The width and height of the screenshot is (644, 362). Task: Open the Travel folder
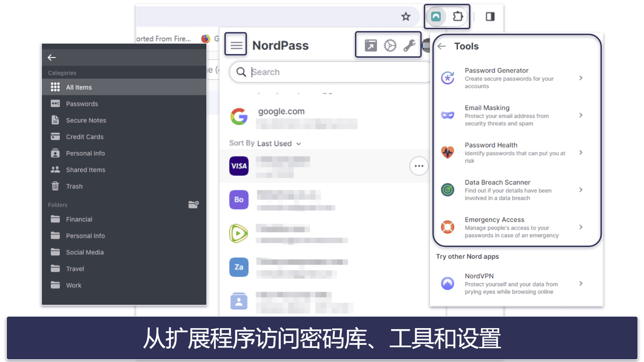coord(124,269)
